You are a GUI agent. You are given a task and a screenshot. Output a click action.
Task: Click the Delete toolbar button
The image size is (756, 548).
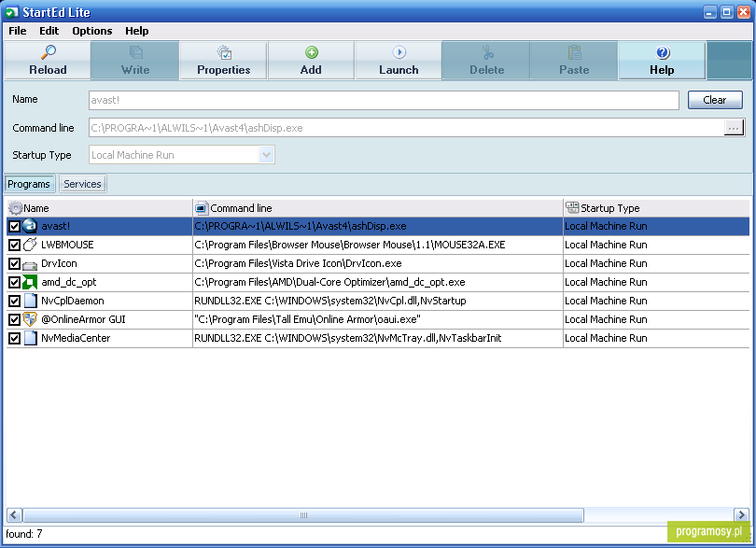tap(486, 61)
